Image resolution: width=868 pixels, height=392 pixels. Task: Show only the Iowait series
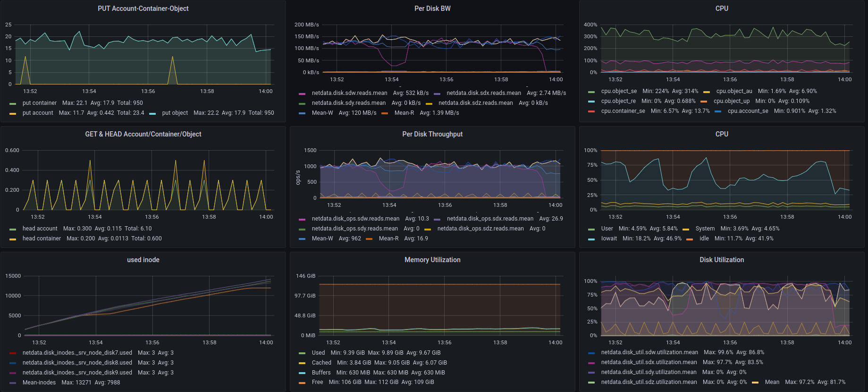tap(609, 239)
